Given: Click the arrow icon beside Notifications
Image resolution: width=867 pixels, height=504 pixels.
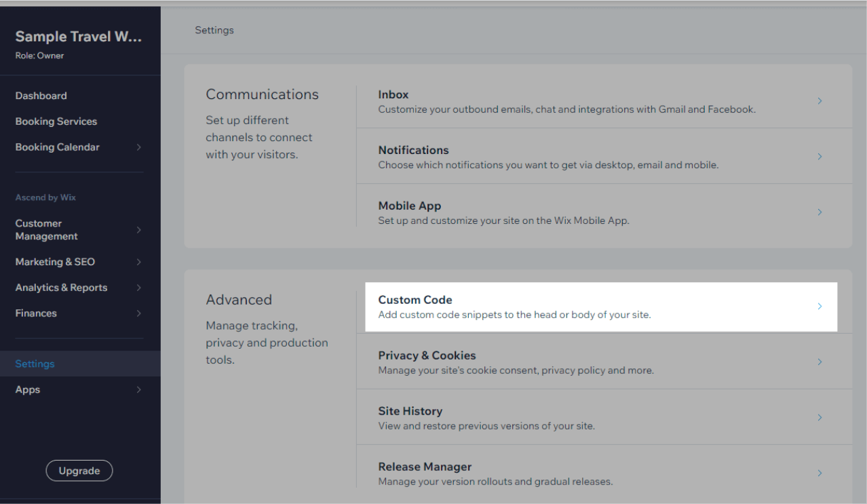Looking at the screenshot, I should (820, 157).
